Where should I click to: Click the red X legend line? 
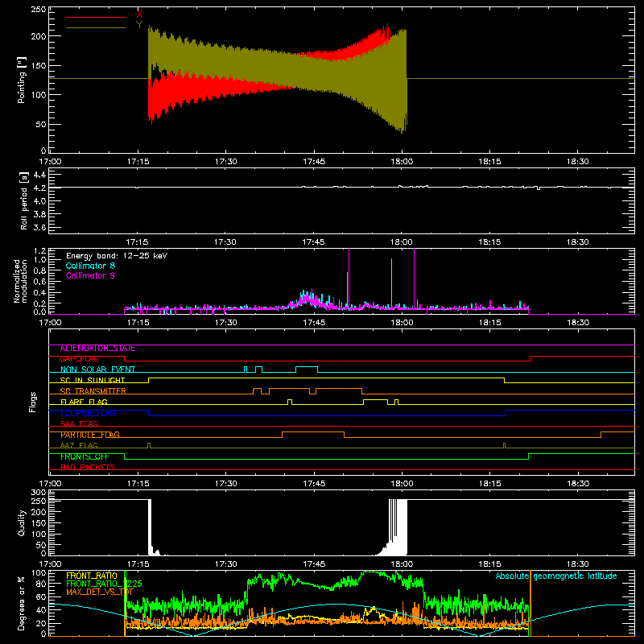point(95,17)
